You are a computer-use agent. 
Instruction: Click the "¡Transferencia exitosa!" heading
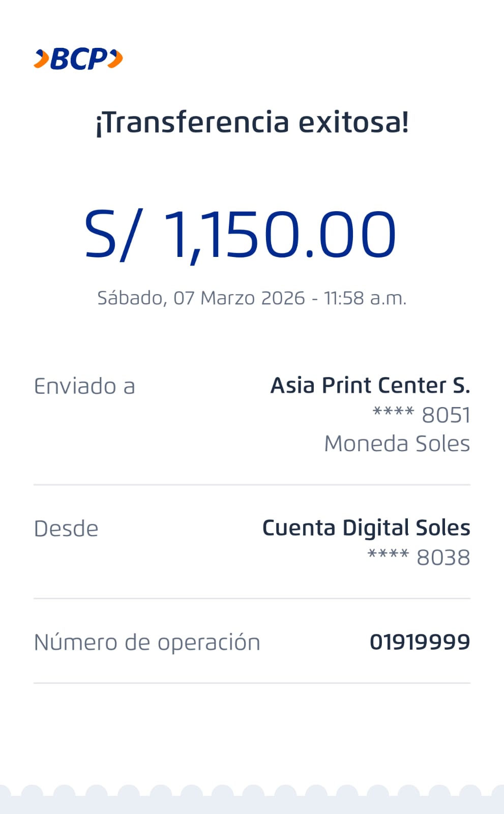click(x=252, y=123)
